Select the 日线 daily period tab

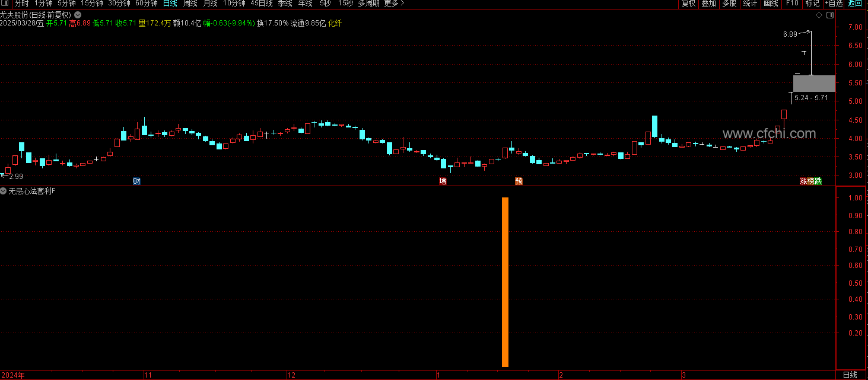click(x=170, y=4)
